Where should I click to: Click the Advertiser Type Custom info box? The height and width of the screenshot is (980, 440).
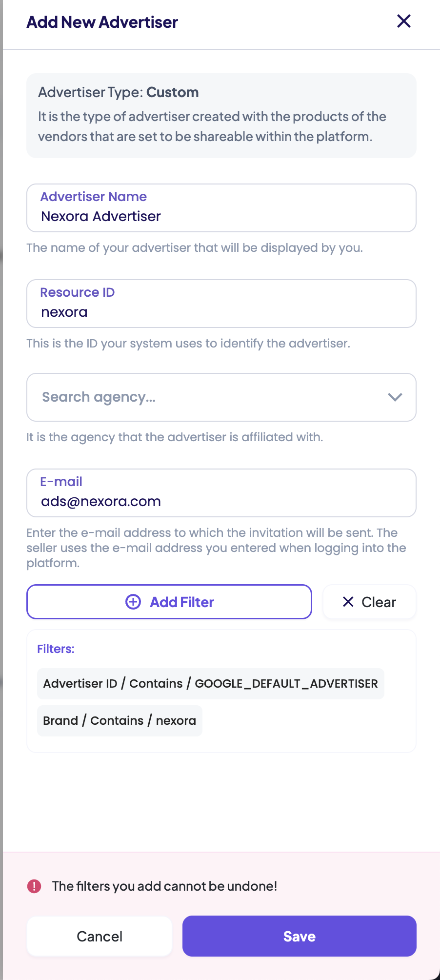221,116
